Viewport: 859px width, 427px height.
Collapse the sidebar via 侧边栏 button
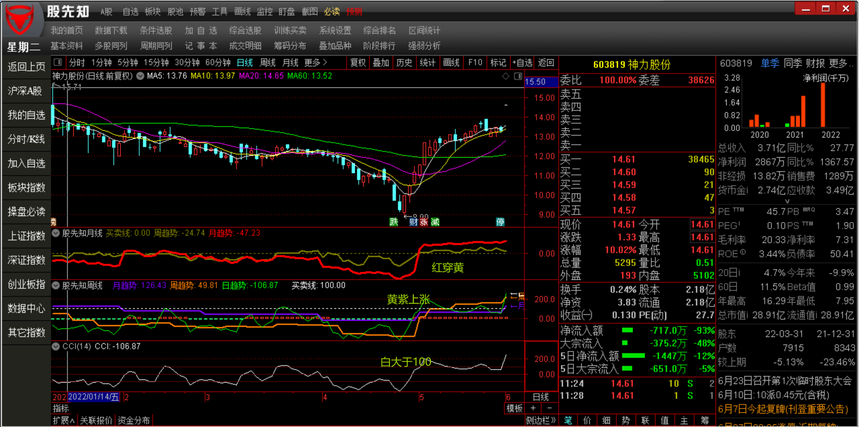point(540,420)
